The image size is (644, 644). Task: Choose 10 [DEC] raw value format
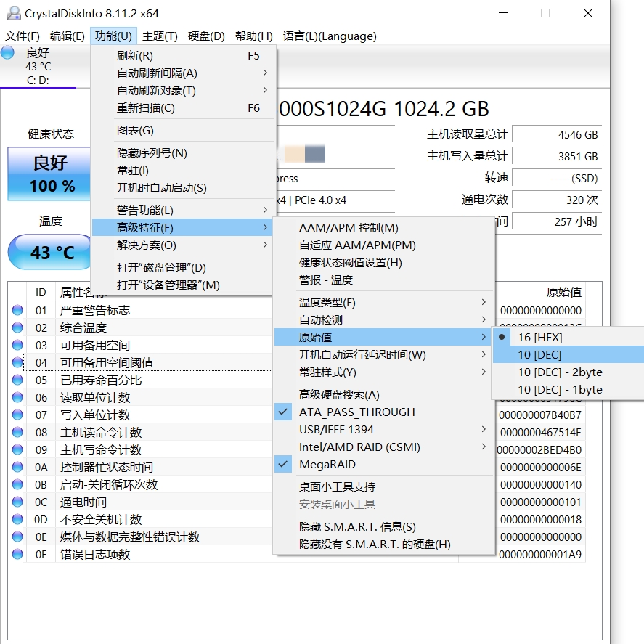point(568,354)
